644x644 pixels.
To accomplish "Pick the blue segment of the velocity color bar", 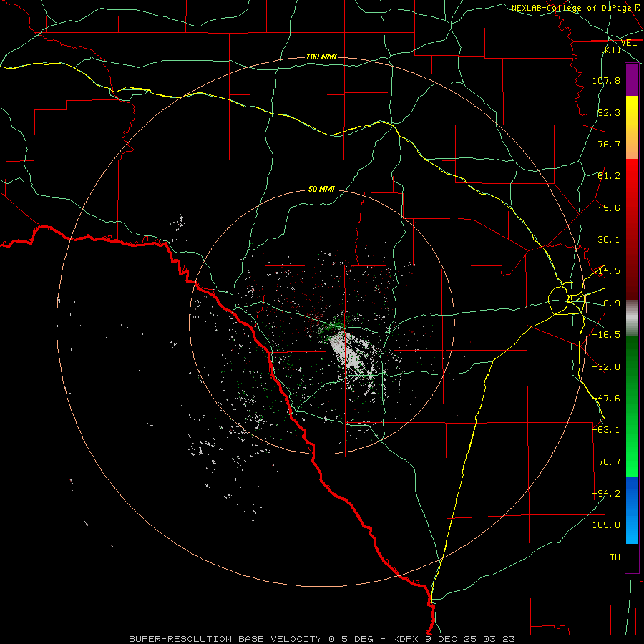I will click(632, 510).
